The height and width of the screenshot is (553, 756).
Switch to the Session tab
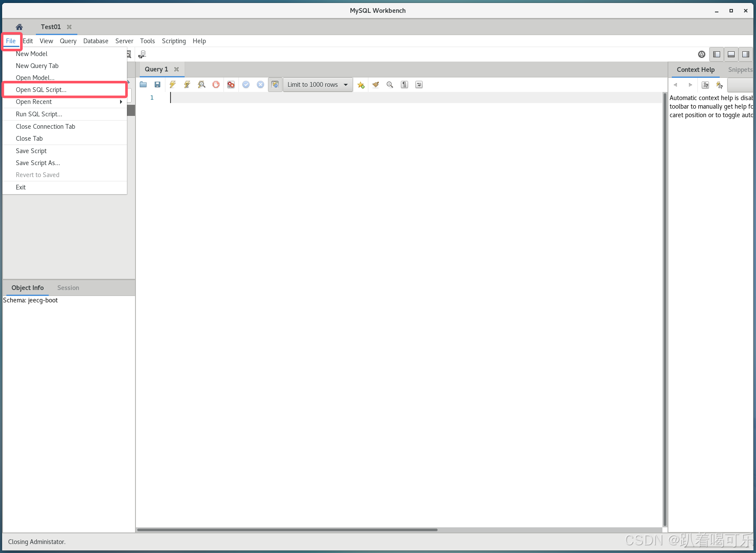click(x=68, y=288)
